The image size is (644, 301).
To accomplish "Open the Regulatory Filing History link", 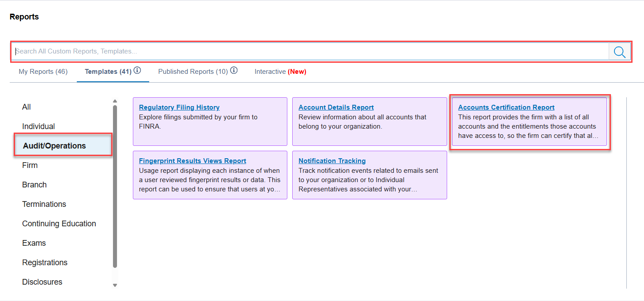I will click(x=179, y=107).
